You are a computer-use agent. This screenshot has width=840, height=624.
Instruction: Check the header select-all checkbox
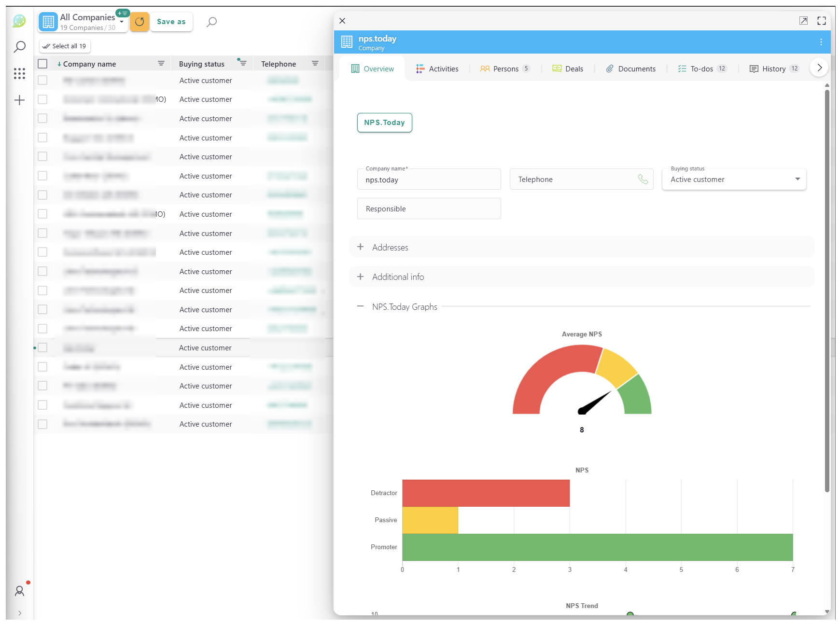coord(42,64)
